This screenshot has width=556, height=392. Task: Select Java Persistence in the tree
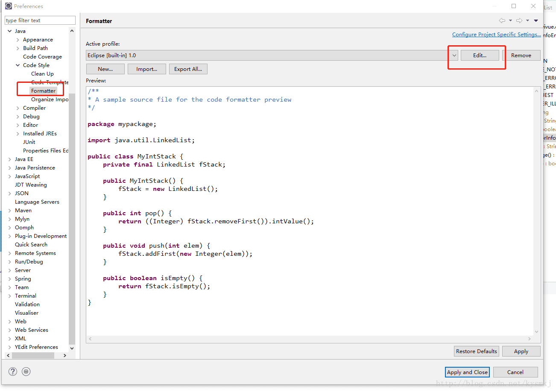(x=35, y=168)
